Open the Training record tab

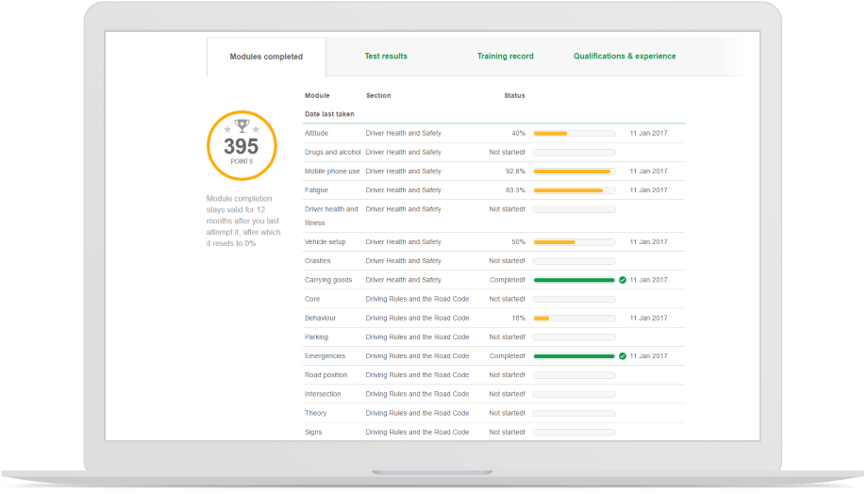pos(506,56)
